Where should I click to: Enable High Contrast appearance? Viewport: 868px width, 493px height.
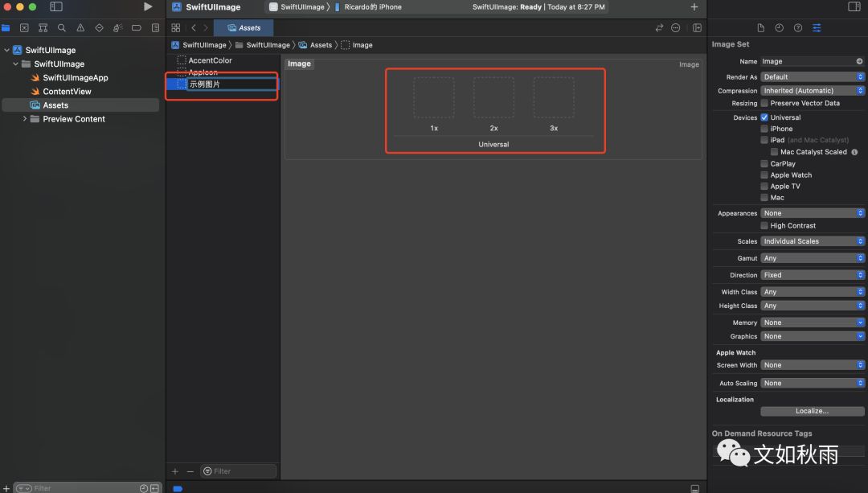coord(764,225)
